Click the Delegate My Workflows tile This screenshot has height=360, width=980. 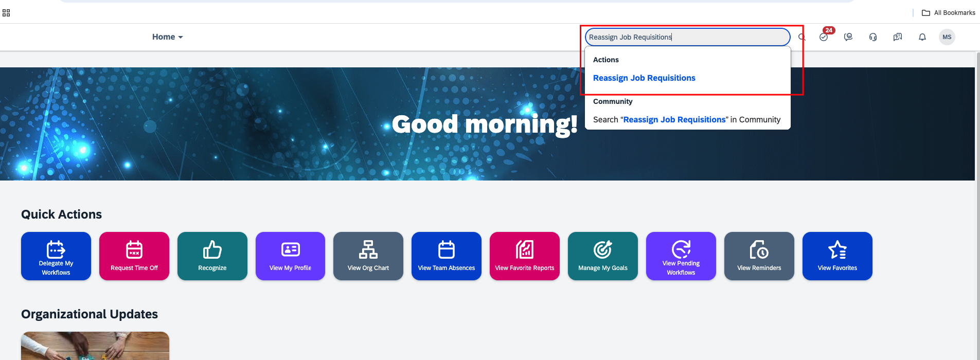56,256
